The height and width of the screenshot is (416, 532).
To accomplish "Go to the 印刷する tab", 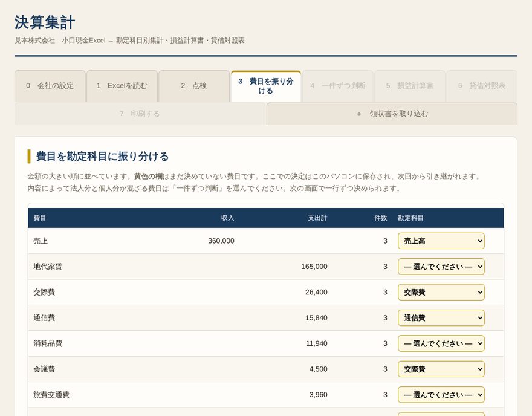I will click(140, 114).
